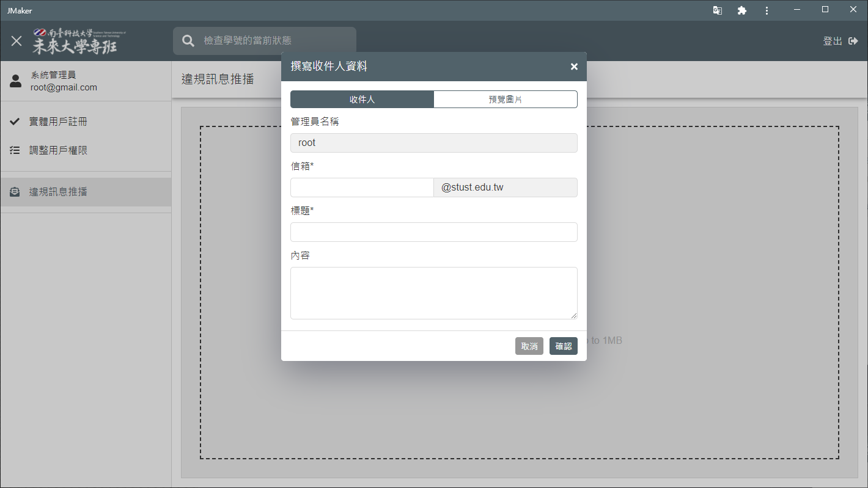Viewport: 868px width, 488px height.
Task: Click the mailbox icon beside 違規訊息推播
Action: (x=15, y=192)
